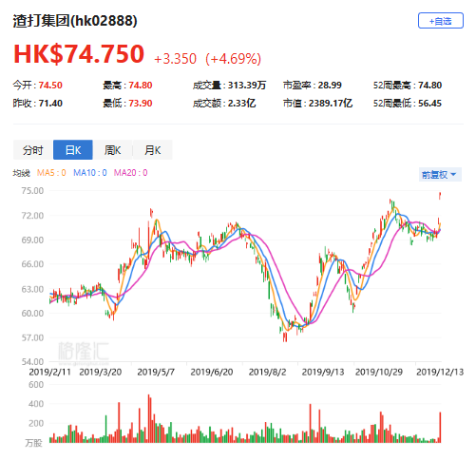
Task: Toggle the MA20 moving average label
Action: pos(130,173)
